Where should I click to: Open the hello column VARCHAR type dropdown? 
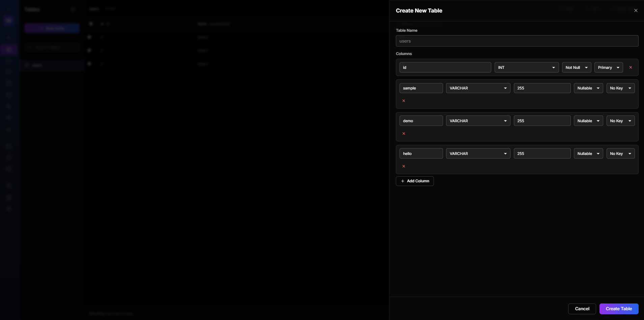click(478, 154)
